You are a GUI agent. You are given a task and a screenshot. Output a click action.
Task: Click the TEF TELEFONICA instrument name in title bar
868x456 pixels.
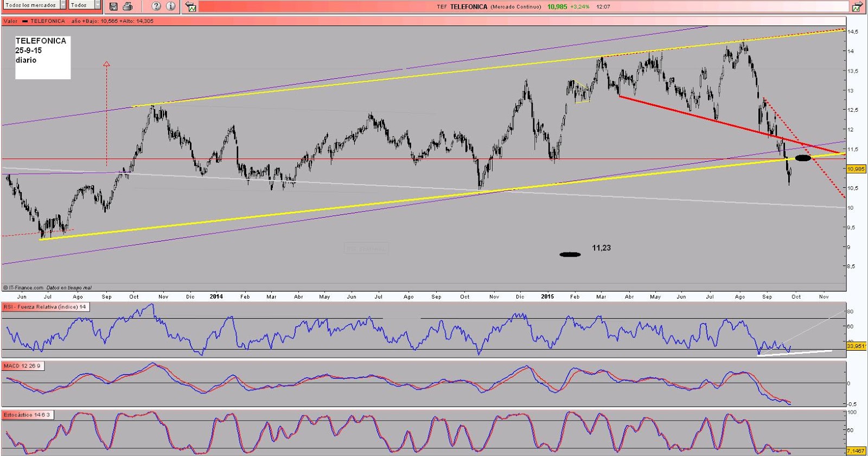click(x=462, y=7)
